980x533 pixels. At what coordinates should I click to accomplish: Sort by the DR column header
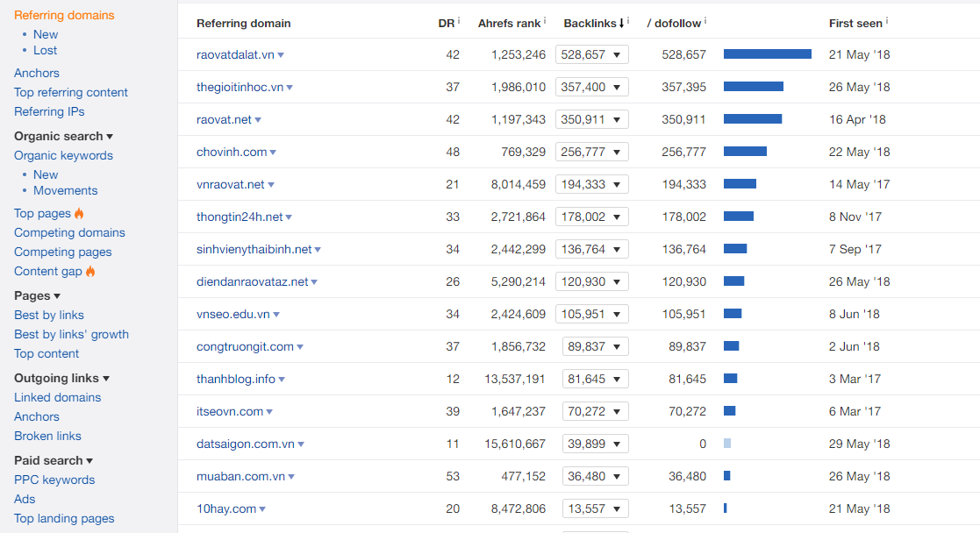coord(447,23)
